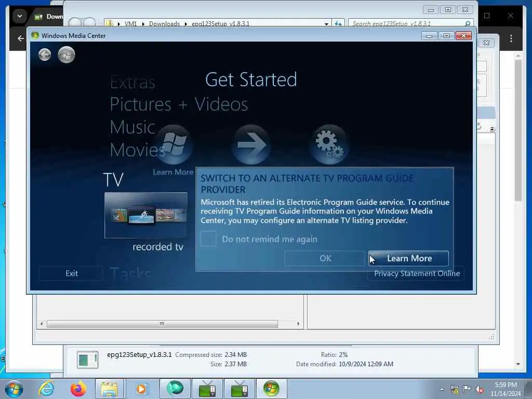
Task: Click the muted volume tray icon
Action: (479, 389)
